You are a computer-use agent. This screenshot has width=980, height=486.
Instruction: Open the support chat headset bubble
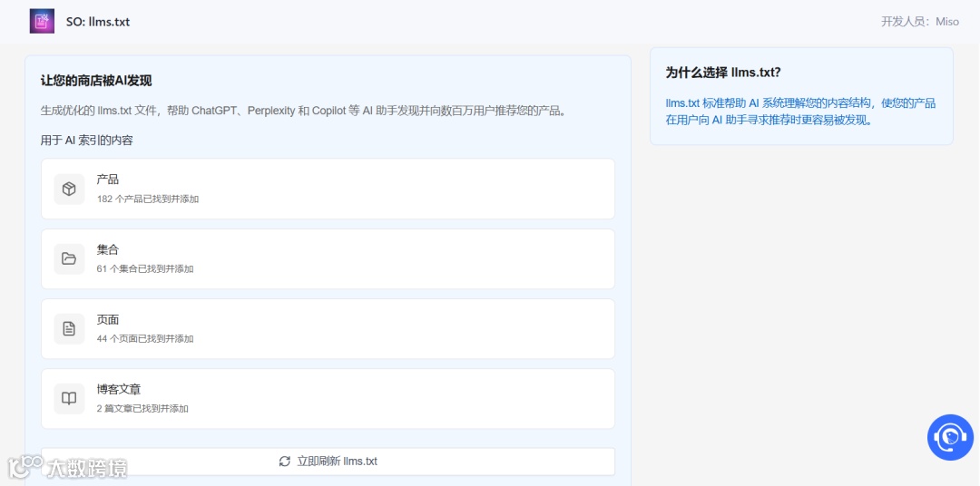pyautogui.click(x=950, y=437)
